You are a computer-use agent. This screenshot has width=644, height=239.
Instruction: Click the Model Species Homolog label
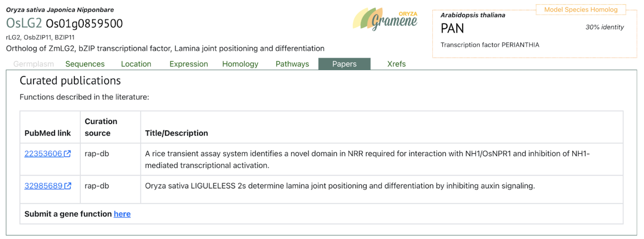pyautogui.click(x=581, y=10)
